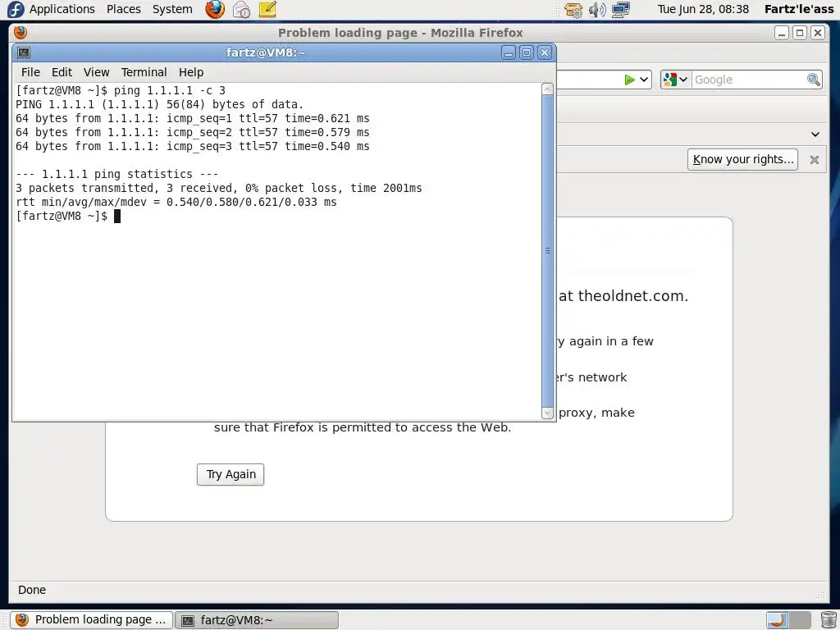Click in the Google search field
This screenshot has width=840, height=630.
tap(748, 80)
